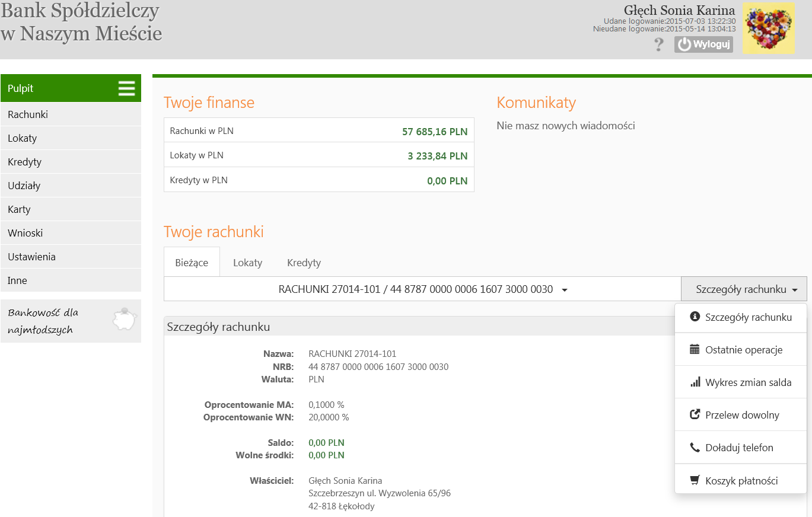This screenshot has width=812, height=517.
Task: Click the address Szczebrzeszyn ul. Wyzwolenia 65/96
Action: (380, 493)
